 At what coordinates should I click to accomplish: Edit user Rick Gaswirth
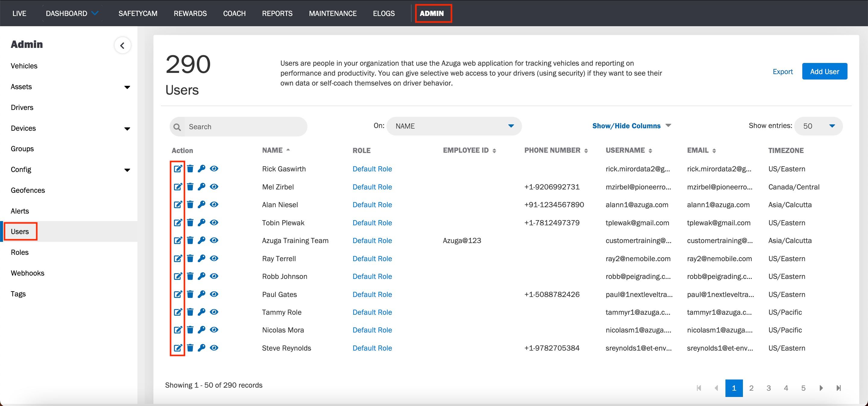[178, 169]
